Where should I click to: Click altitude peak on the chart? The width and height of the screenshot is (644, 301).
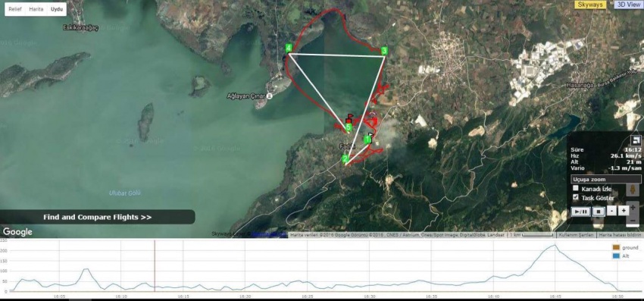[555, 246]
